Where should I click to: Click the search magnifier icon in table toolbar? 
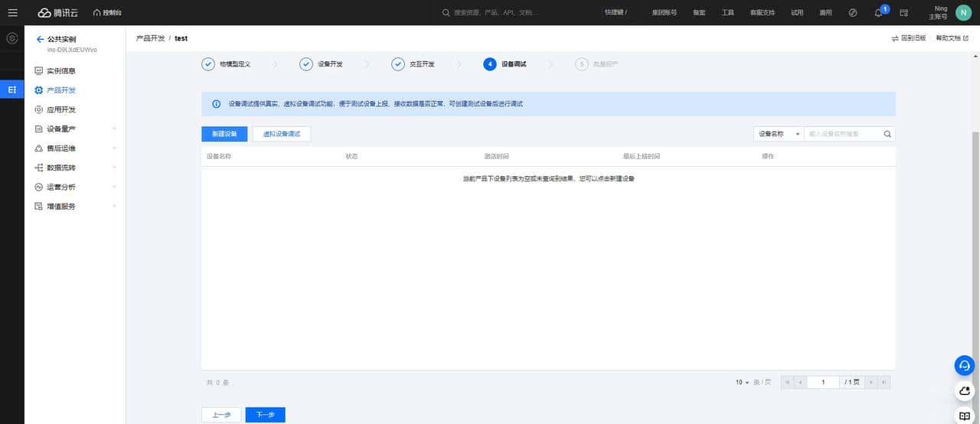click(x=887, y=134)
